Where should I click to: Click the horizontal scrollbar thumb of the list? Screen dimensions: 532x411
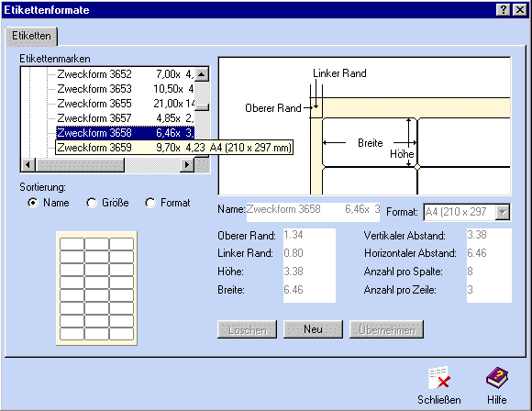click(80, 165)
